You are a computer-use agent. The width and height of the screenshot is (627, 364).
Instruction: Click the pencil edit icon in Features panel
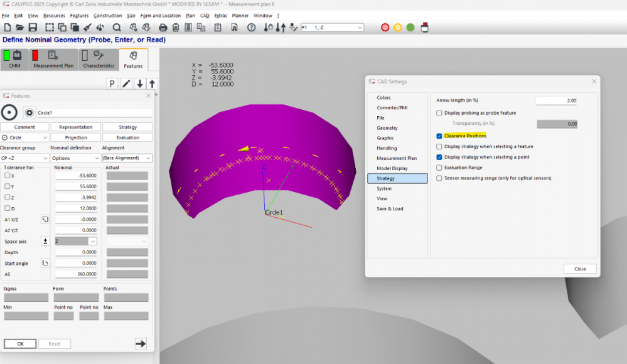pyautogui.click(x=126, y=83)
